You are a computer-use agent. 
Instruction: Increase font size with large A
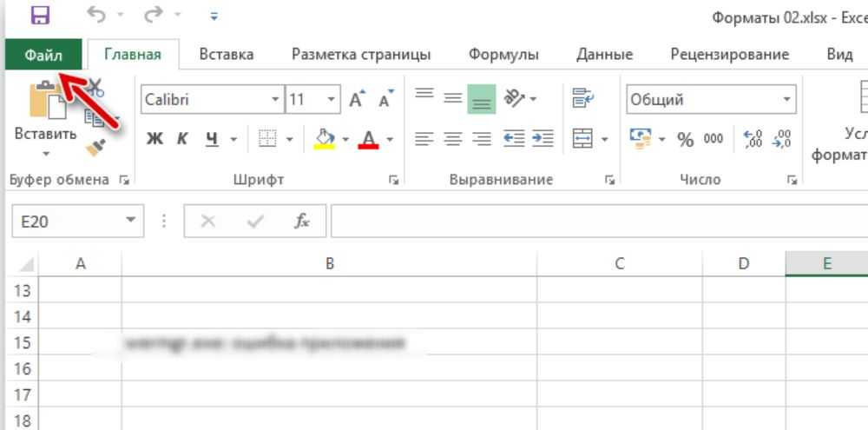(358, 99)
